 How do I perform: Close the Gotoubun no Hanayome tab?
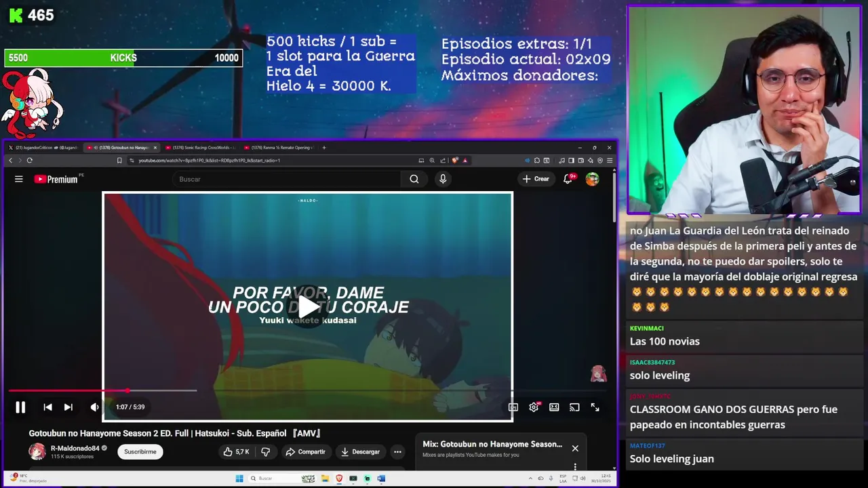[155, 147]
